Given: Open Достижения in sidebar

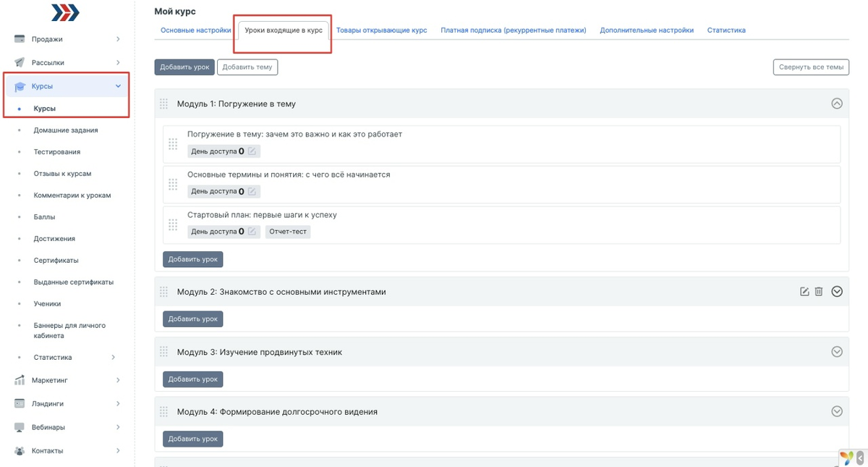Looking at the screenshot, I should 54,239.
